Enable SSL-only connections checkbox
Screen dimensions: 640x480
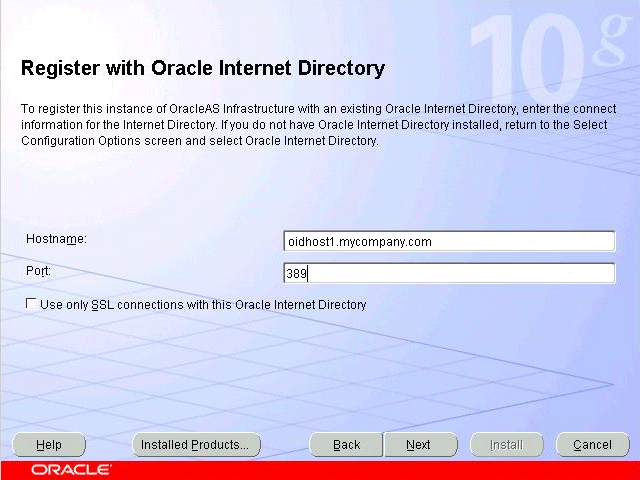[31, 304]
